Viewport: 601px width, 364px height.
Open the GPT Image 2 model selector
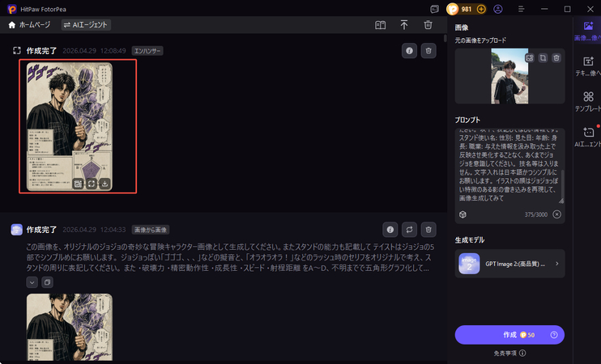[x=509, y=264]
